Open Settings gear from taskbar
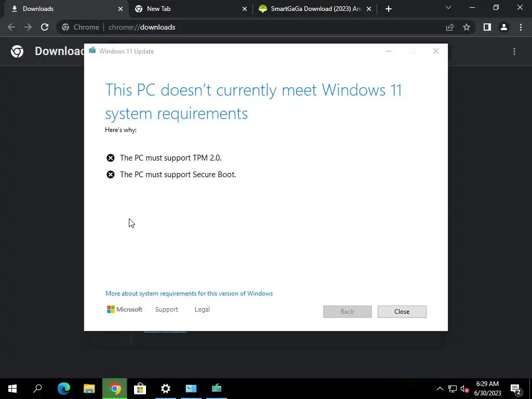 [166, 389]
